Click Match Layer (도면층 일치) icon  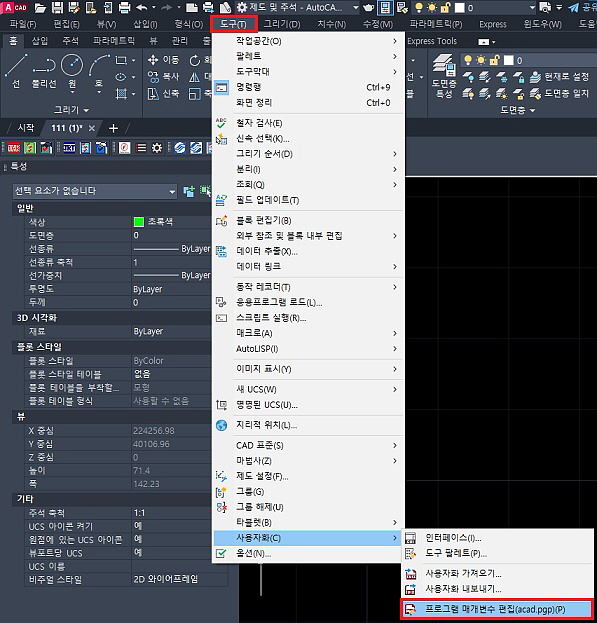point(560,94)
